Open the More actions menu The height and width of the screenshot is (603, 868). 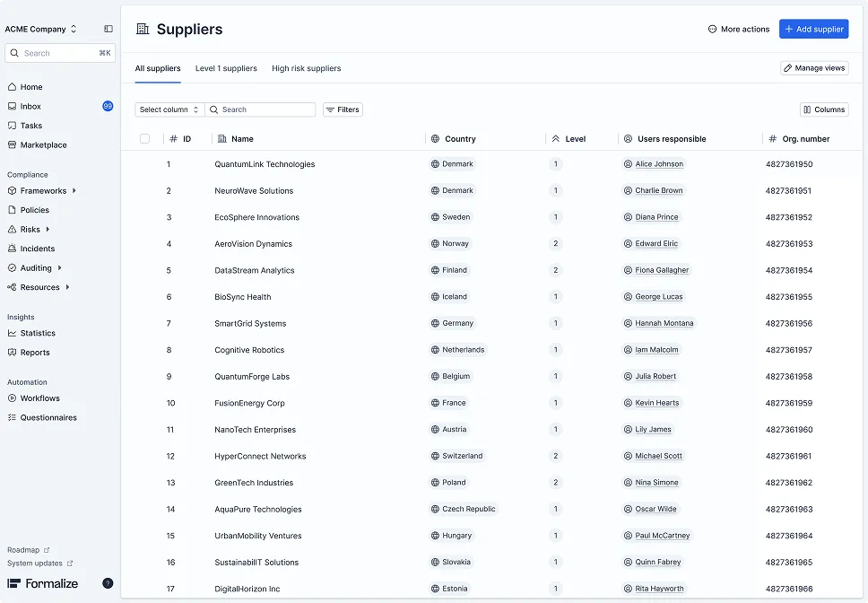pos(739,29)
